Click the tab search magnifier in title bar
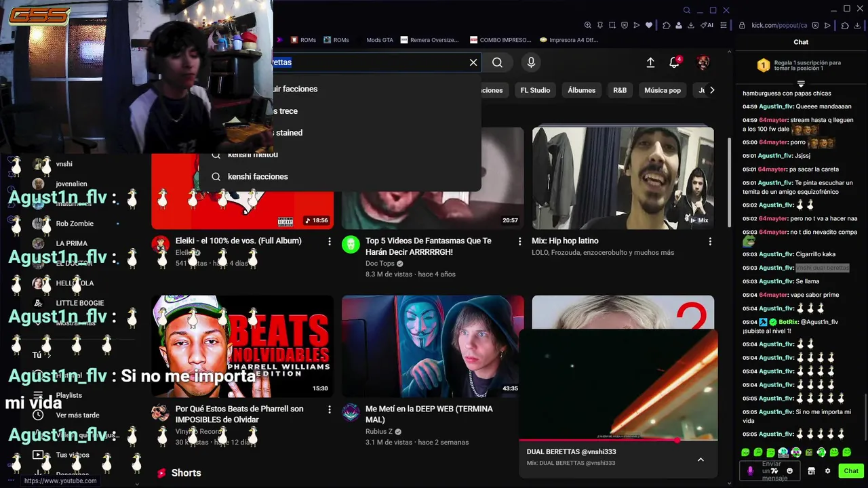Screen dimensions: 868x488 [687, 10]
